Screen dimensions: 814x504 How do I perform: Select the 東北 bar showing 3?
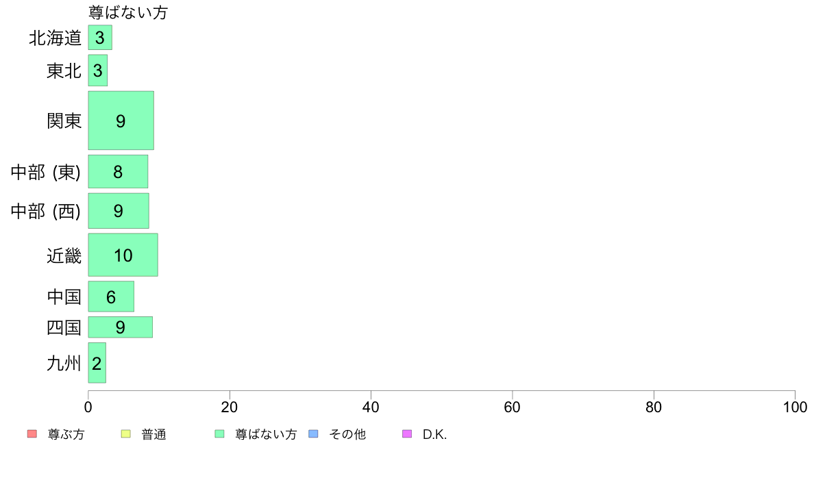coord(97,71)
